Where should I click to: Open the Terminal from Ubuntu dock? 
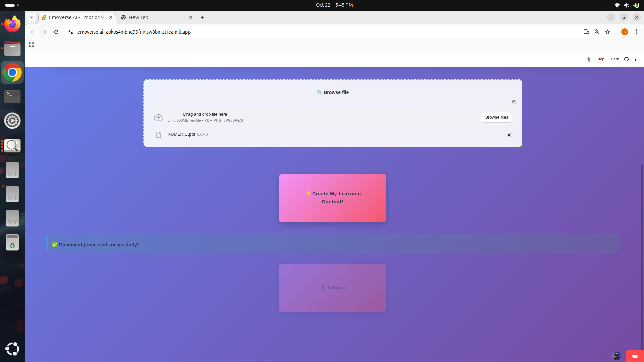(12, 97)
